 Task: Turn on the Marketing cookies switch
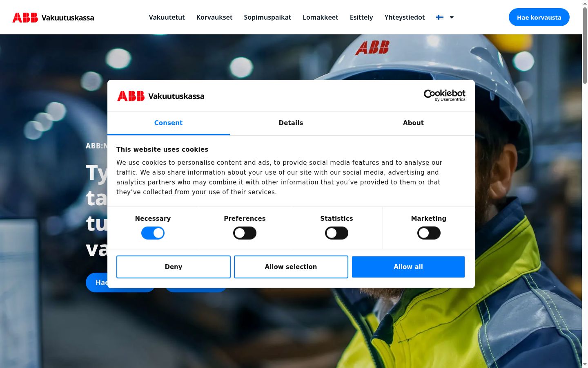point(429,233)
